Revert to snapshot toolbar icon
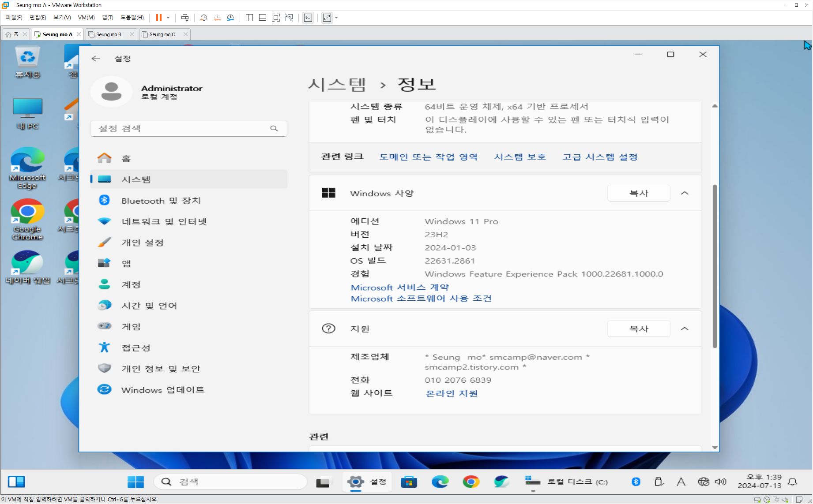 click(x=217, y=18)
